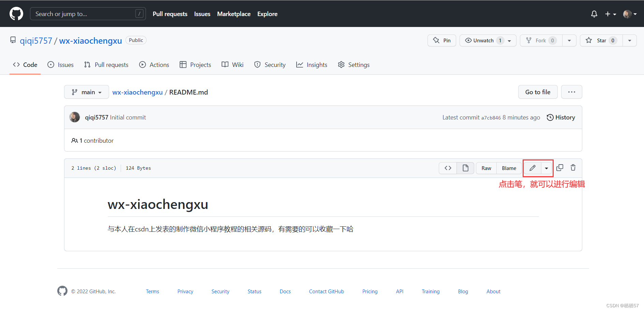Screen dimensions: 644x311
Task: Click '124 Bytes' file size text
Action: coord(138,168)
